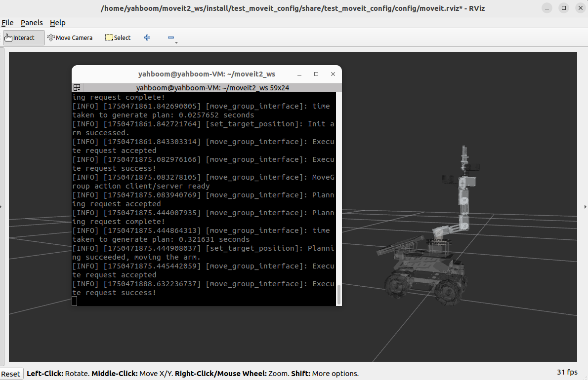Open the Panels menu
The height and width of the screenshot is (380, 588).
32,23
